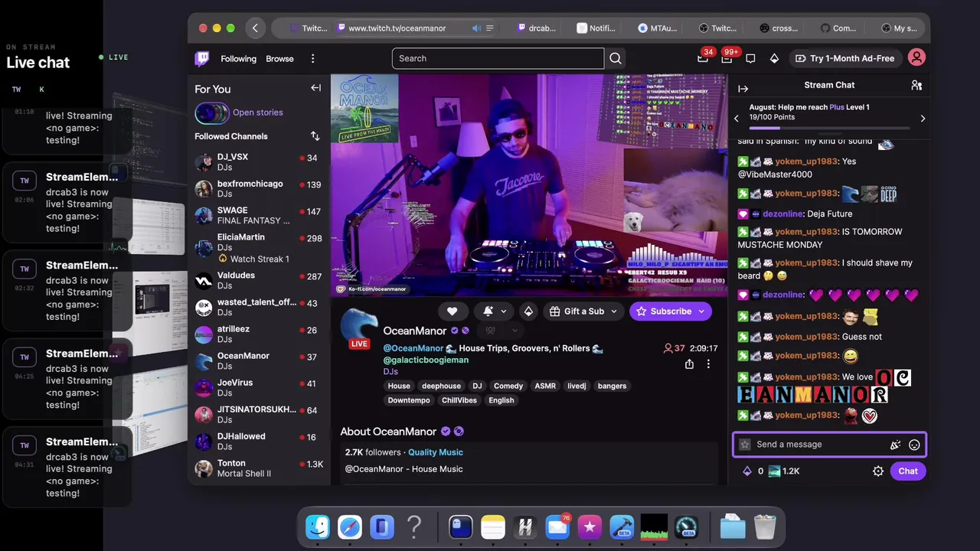Open the chat community users list
Screen dimensions: 980x551
(x=916, y=86)
